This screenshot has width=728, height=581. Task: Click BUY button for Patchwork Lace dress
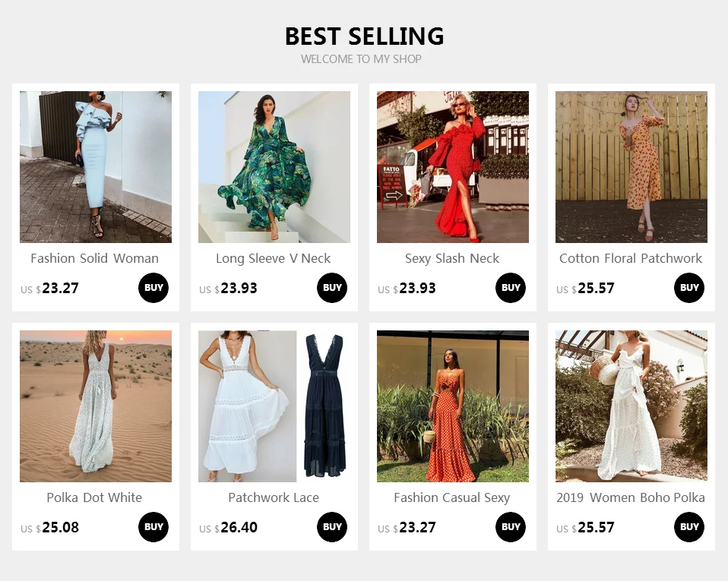tap(332, 527)
